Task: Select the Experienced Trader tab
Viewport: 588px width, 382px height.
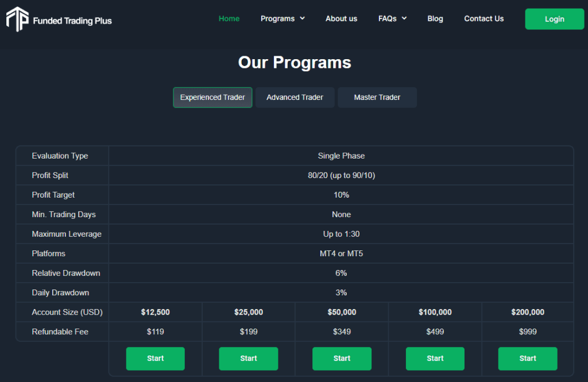Action: [x=212, y=98]
